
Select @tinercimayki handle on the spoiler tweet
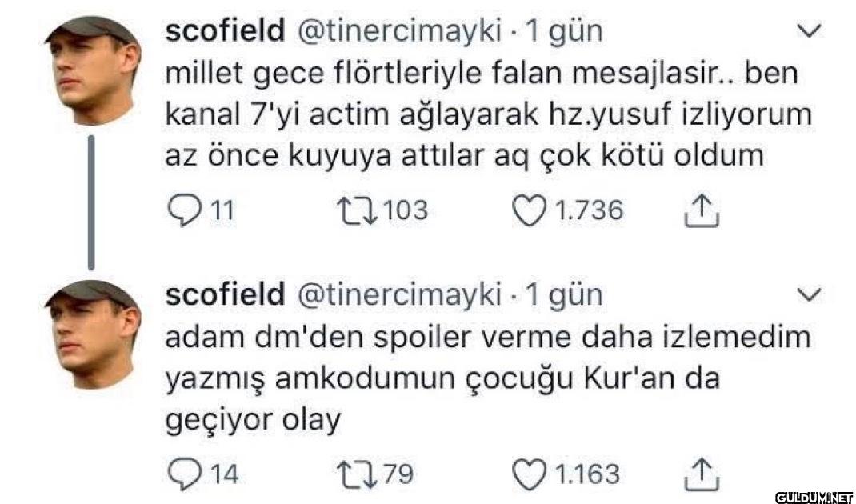[398, 294]
